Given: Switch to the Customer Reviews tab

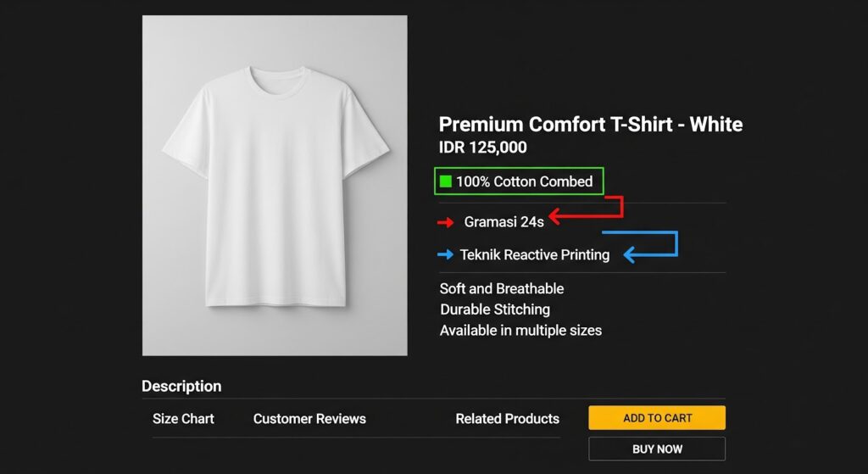Looking at the screenshot, I should pyautogui.click(x=309, y=419).
